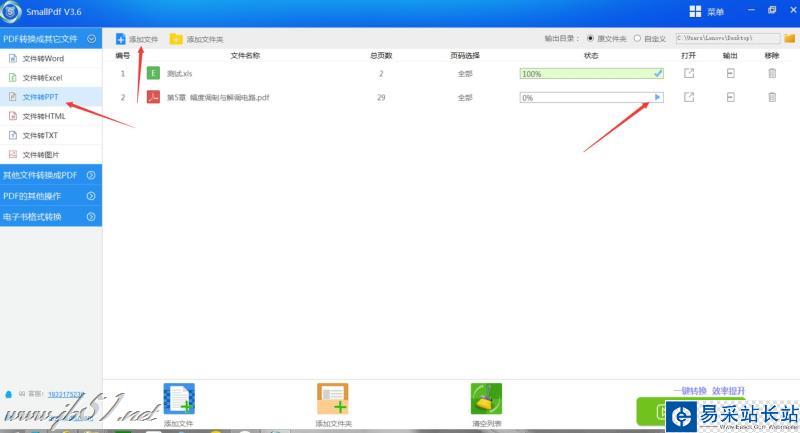Click the 页码选择 column header
This screenshot has height=433, width=800.
(x=465, y=55)
